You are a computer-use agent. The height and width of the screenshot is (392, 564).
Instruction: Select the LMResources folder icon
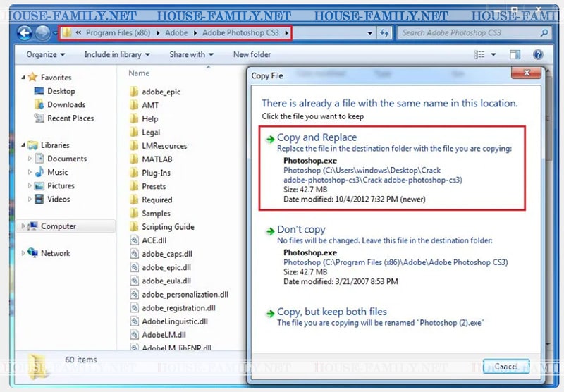134,146
